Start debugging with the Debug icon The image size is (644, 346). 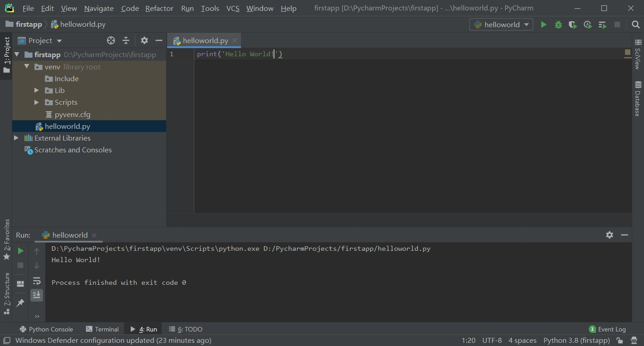tap(558, 24)
